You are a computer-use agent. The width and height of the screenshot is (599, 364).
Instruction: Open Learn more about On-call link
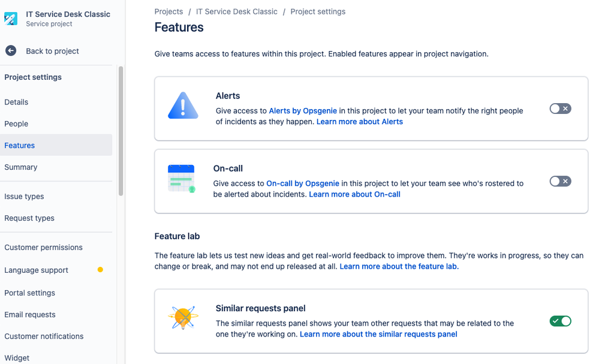tap(354, 194)
